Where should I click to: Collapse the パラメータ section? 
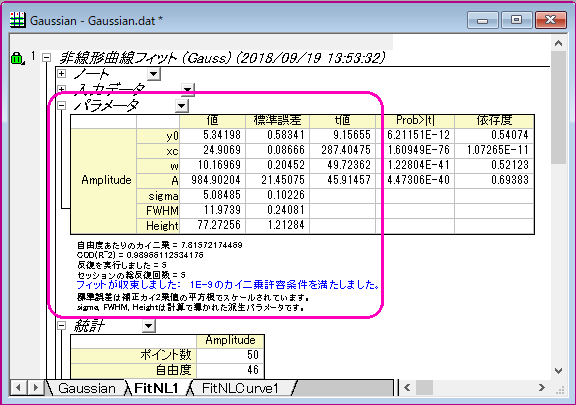tap(62, 105)
